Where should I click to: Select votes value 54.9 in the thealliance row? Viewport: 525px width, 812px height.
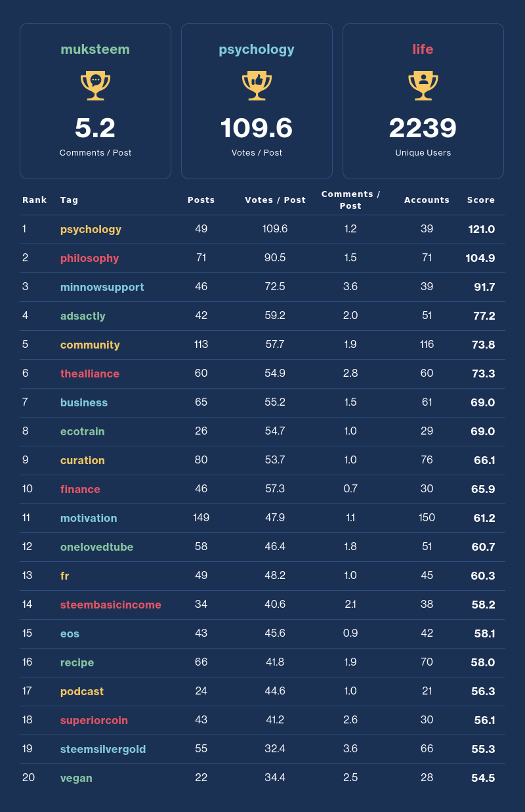275,374
